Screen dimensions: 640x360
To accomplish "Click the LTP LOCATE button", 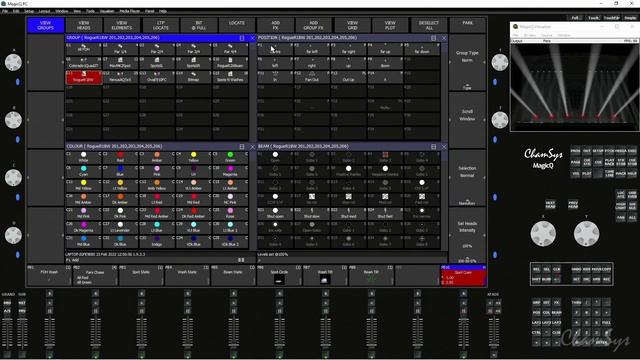I will 161,25.
